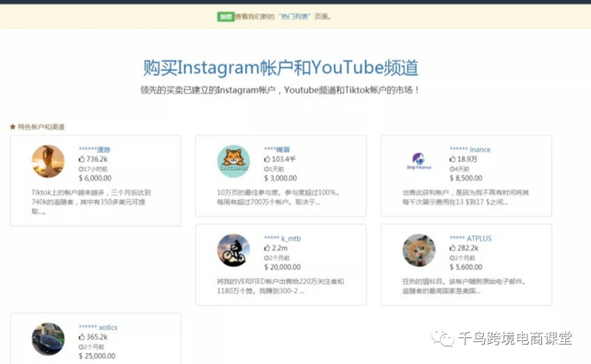Click follower count "282.2k"
591x364 pixels.
467,248
